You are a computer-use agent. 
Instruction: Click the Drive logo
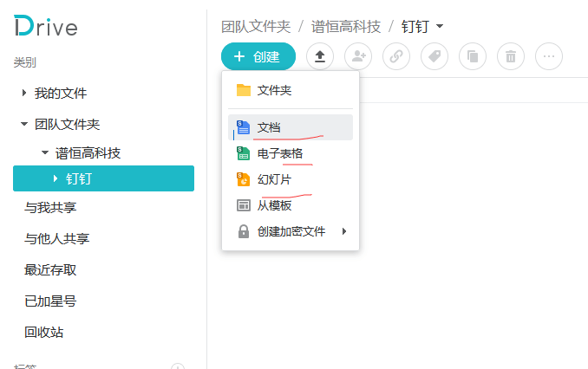(46, 27)
